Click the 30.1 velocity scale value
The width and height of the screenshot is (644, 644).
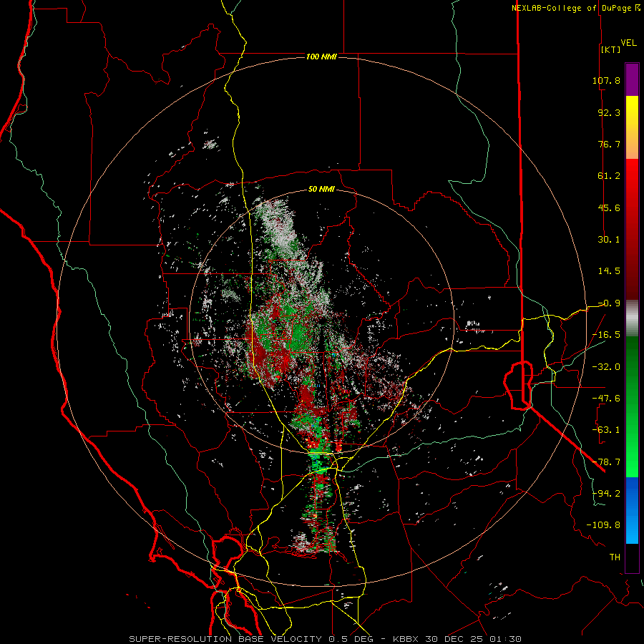[609, 240]
